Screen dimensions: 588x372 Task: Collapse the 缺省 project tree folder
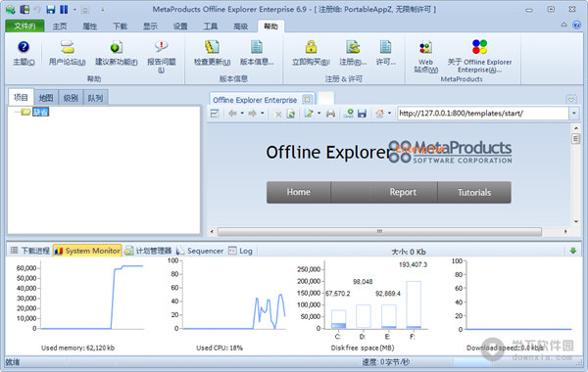[x=17, y=112]
